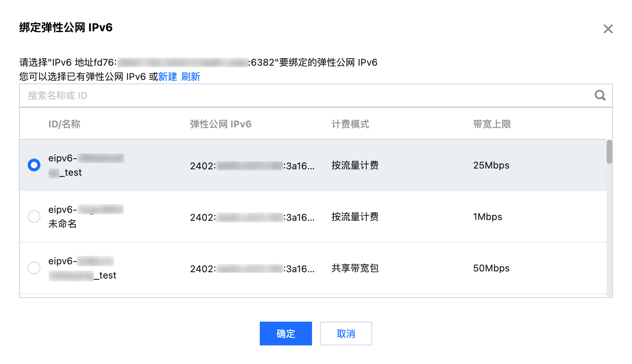Select the radio button for 未命名 row
The height and width of the screenshot is (364, 632).
pos(34,216)
